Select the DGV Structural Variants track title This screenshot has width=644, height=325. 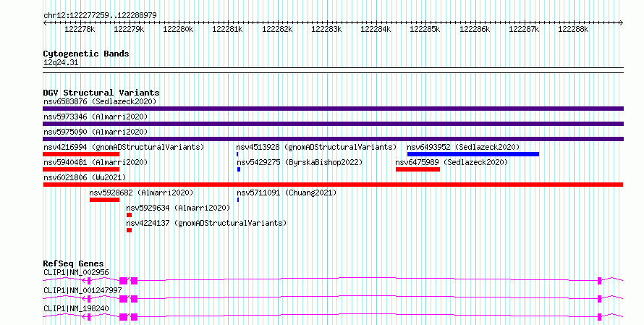pyautogui.click(x=101, y=93)
